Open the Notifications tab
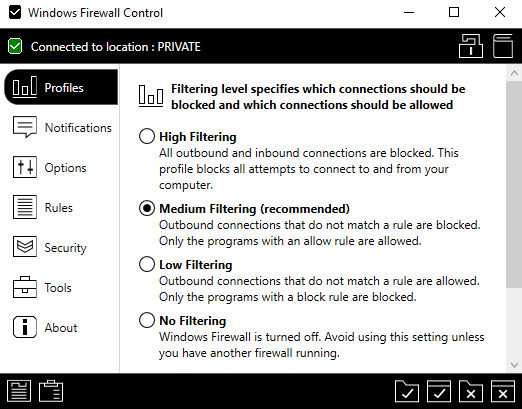522x409 pixels. 61,127
